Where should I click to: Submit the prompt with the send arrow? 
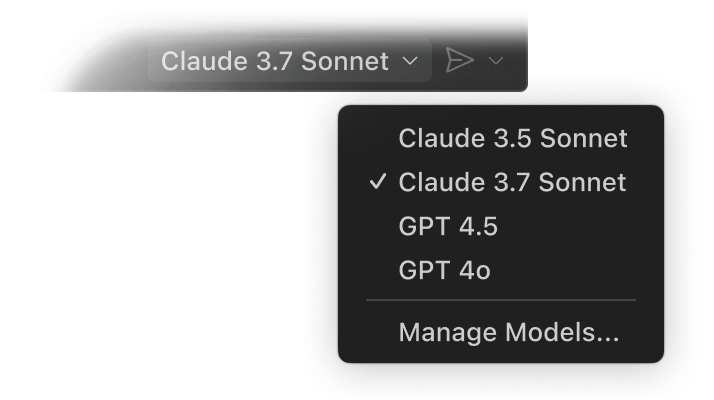pos(459,61)
